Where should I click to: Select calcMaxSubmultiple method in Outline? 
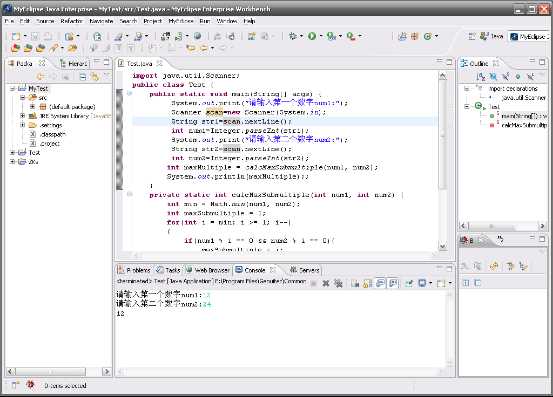pos(524,125)
